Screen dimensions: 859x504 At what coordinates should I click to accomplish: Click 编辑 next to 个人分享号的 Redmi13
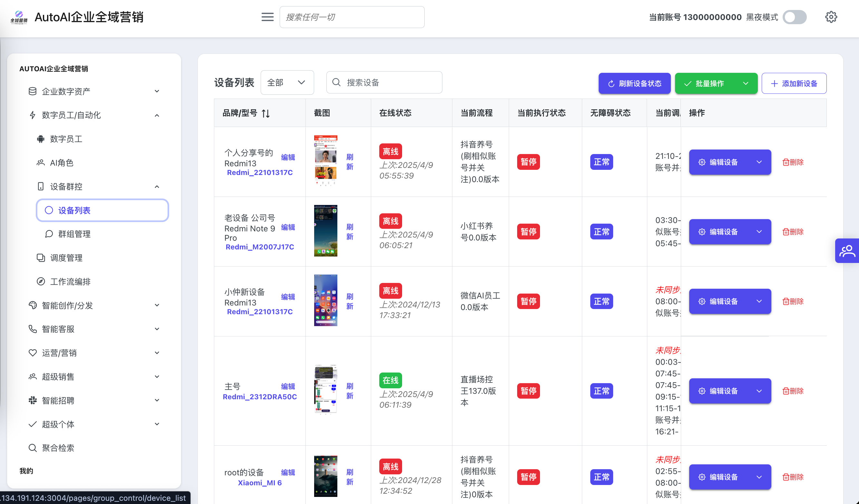[288, 158]
